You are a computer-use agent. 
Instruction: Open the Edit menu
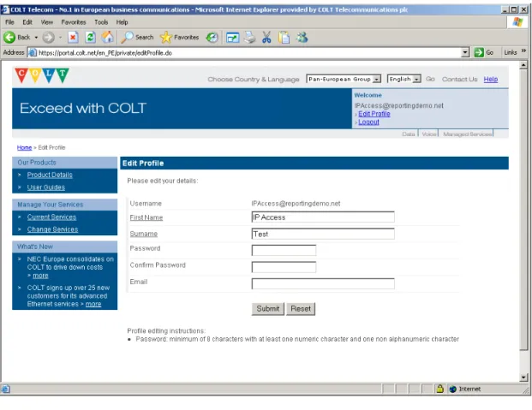(27, 22)
